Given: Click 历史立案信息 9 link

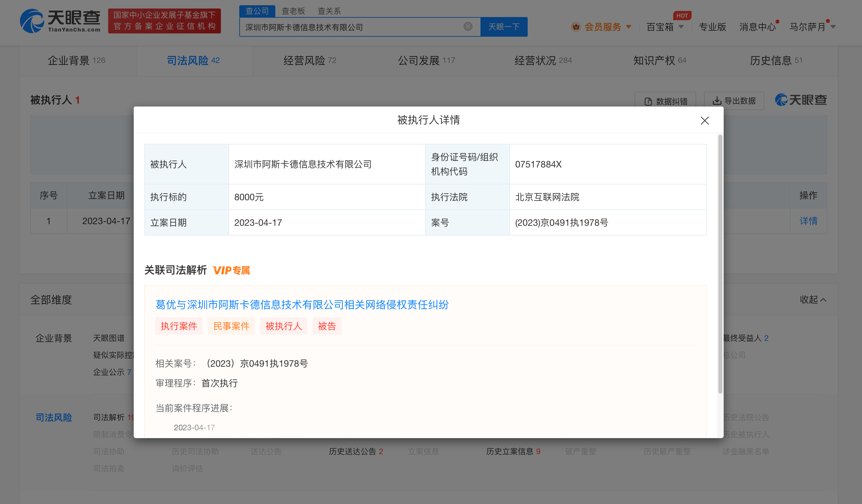Looking at the screenshot, I should [513, 451].
